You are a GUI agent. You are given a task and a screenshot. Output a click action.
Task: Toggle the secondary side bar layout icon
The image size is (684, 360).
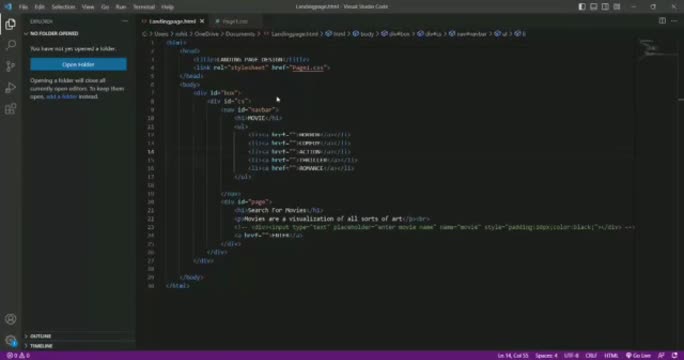(x=605, y=7)
